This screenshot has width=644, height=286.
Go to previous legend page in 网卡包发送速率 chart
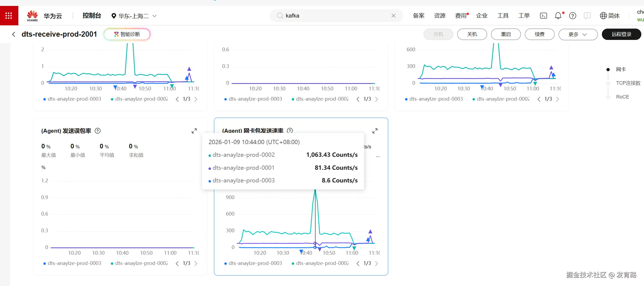click(358, 263)
